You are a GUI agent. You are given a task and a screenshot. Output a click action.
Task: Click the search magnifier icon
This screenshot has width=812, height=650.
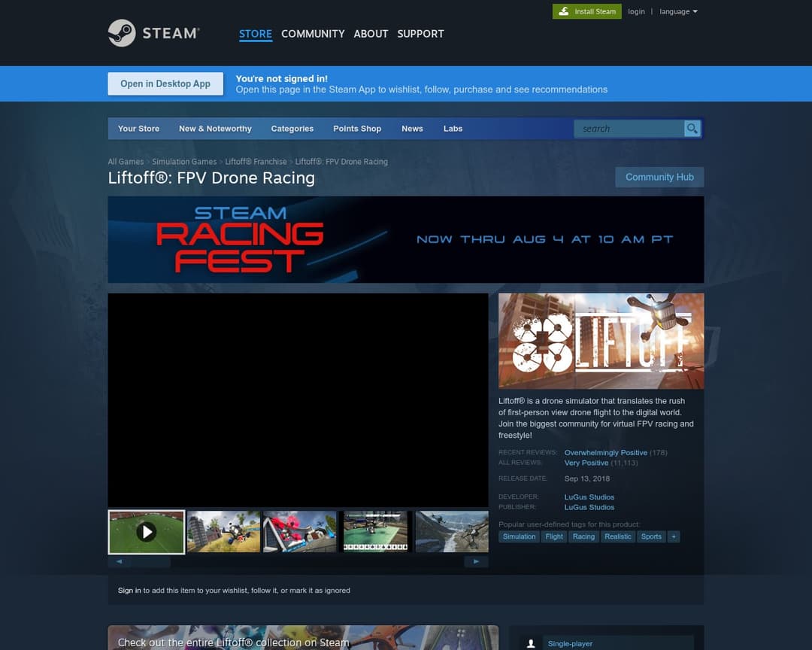click(x=692, y=129)
